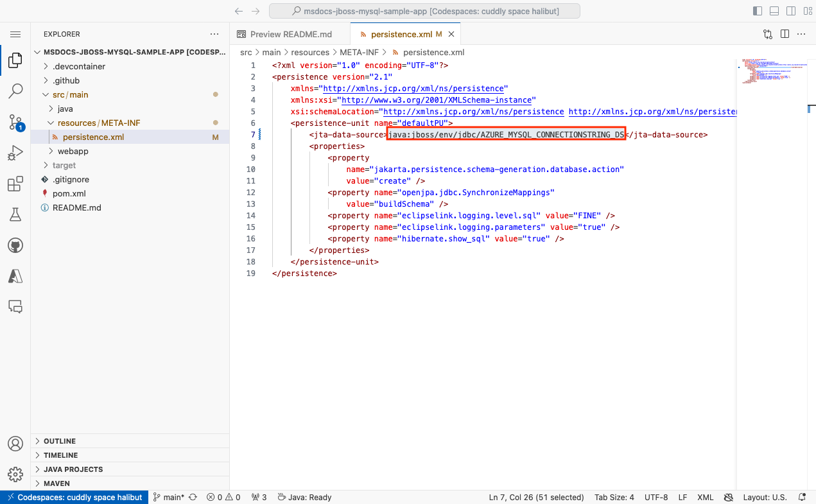Open the Source Control view with pending change
Viewport: 816px width, 504px height.
coord(15,122)
